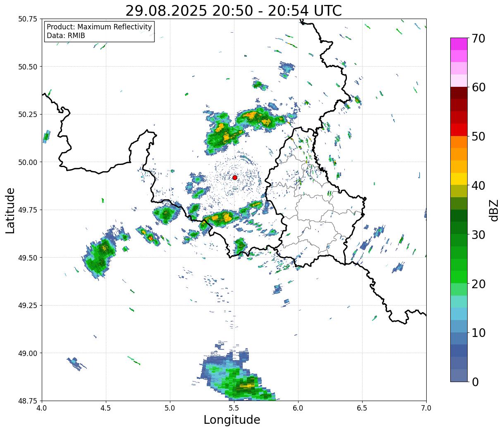The height and width of the screenshot is (430, 504).
Task: Click the latitude tick label 50.25
Action: [x=28, y=115]
